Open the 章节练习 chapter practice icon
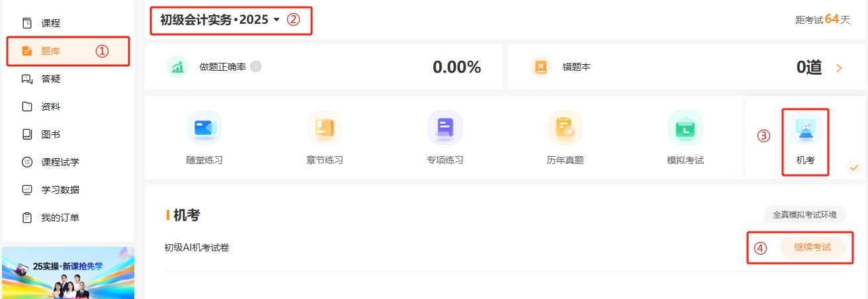Viewport: 868px width, 299px height. [324, 128]
